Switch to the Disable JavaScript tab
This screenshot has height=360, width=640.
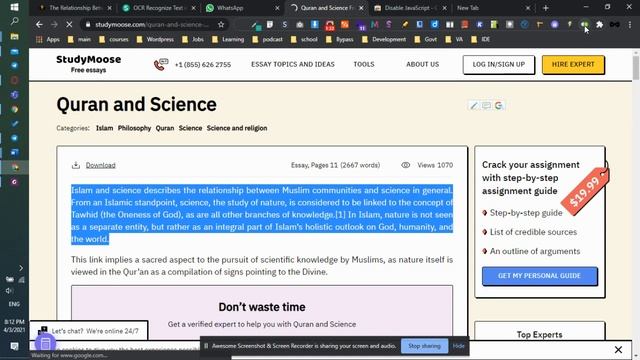pos(410,8)
